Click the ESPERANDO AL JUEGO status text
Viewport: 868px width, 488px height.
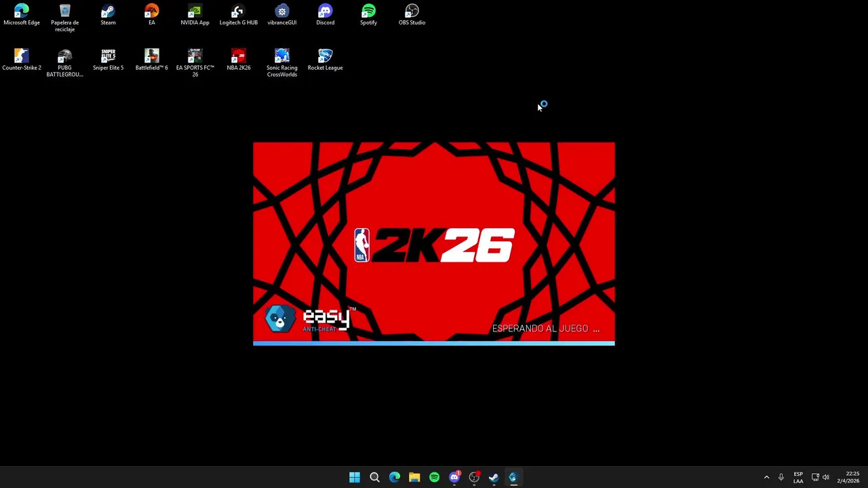546,329
